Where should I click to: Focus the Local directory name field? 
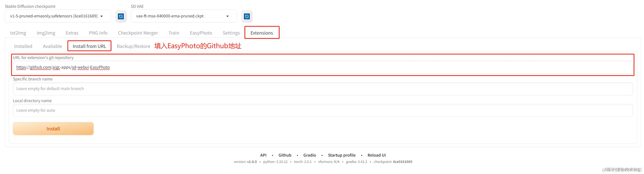[x=323, y=110]
